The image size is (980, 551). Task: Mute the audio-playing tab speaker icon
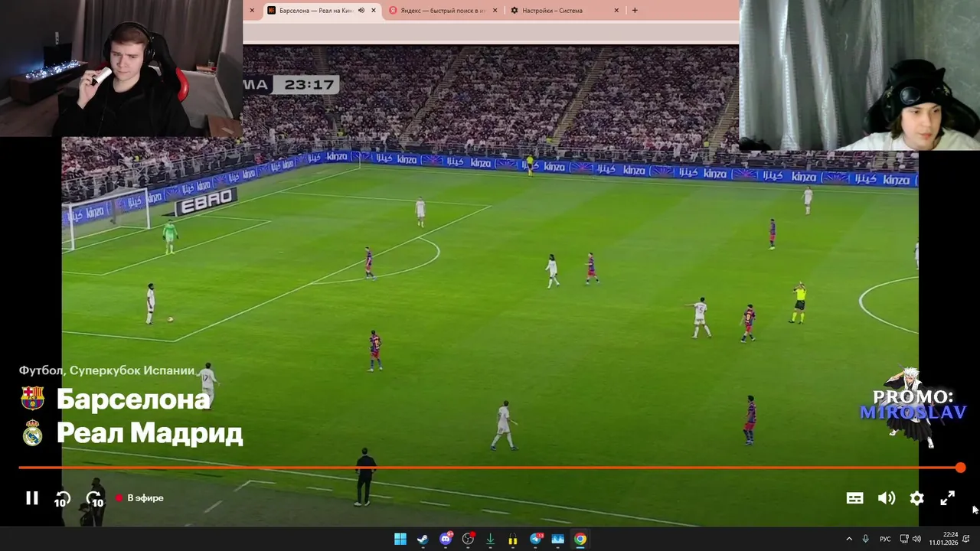(361, 11)
